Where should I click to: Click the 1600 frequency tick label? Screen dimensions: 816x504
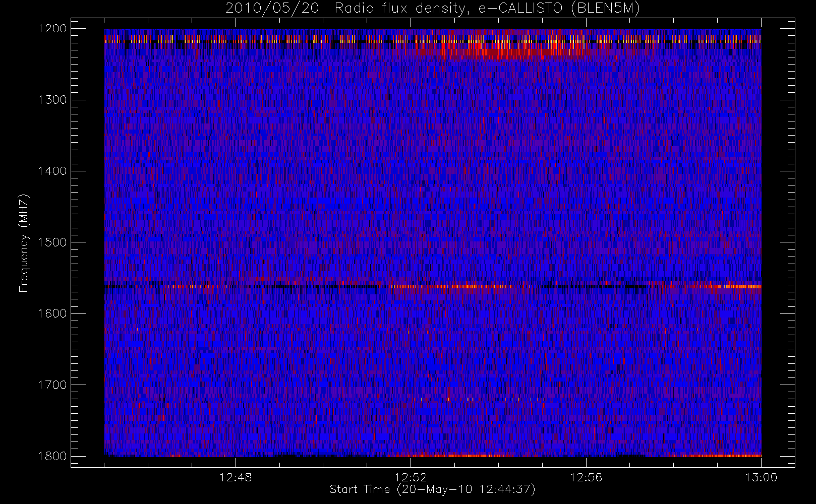point(52,313)
